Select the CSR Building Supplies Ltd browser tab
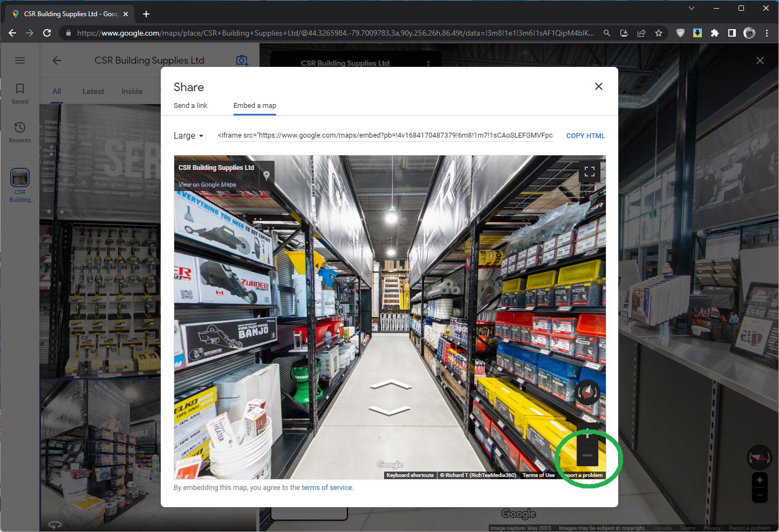The height and width of the screenshot is (532, 779). click(71, 14)
